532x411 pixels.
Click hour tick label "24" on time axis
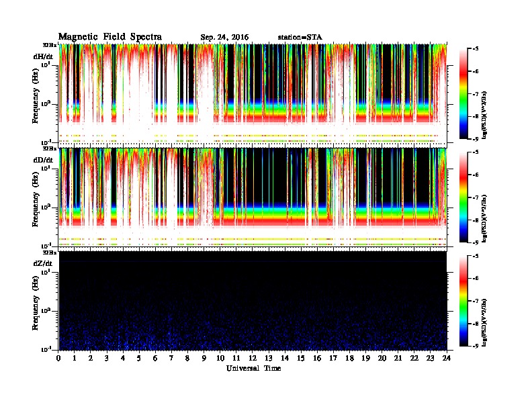point(447,358)
